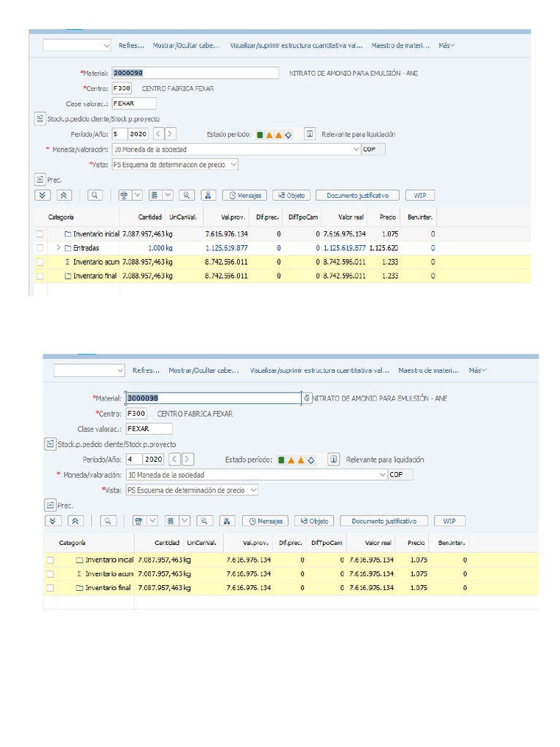Expand the Entradas row in the table

point(58,248)
